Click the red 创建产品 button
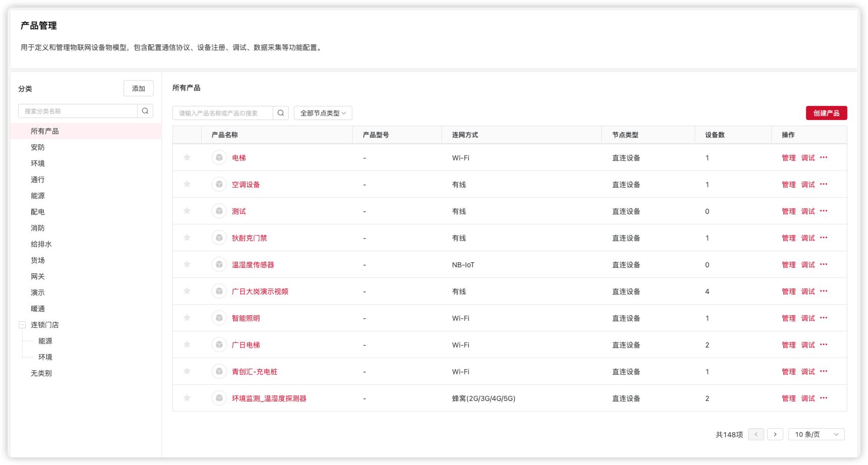 pos(826,113)
